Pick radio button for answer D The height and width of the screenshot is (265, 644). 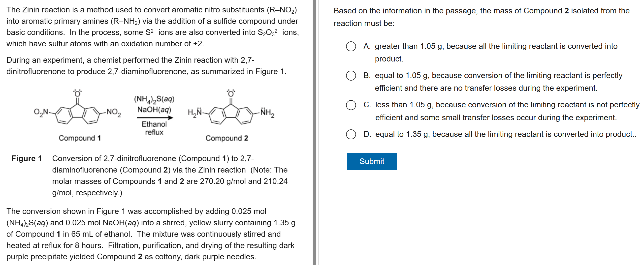(x=351, y=134)
